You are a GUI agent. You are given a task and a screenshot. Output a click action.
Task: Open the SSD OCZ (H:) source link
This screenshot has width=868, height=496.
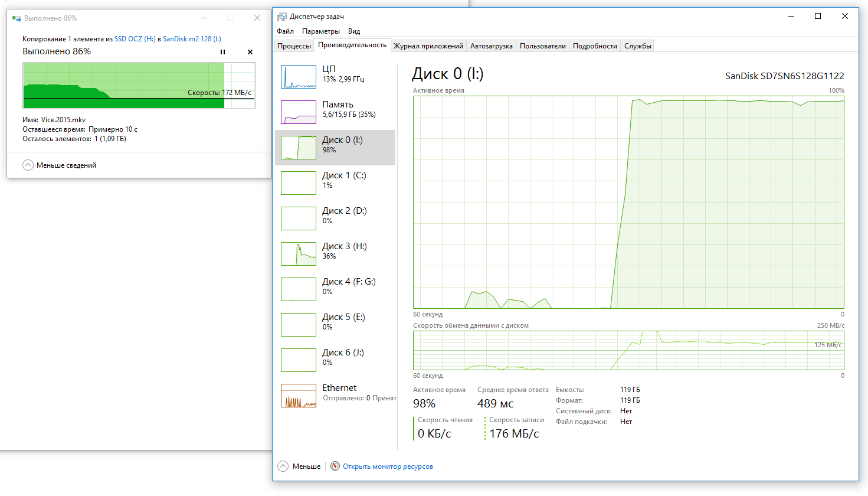point(135,39)
